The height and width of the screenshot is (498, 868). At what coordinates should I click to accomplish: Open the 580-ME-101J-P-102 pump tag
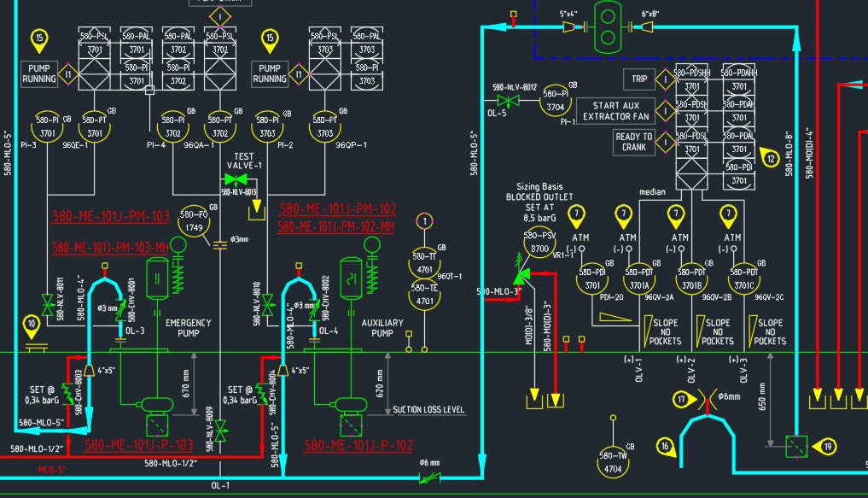pos(358,446)
